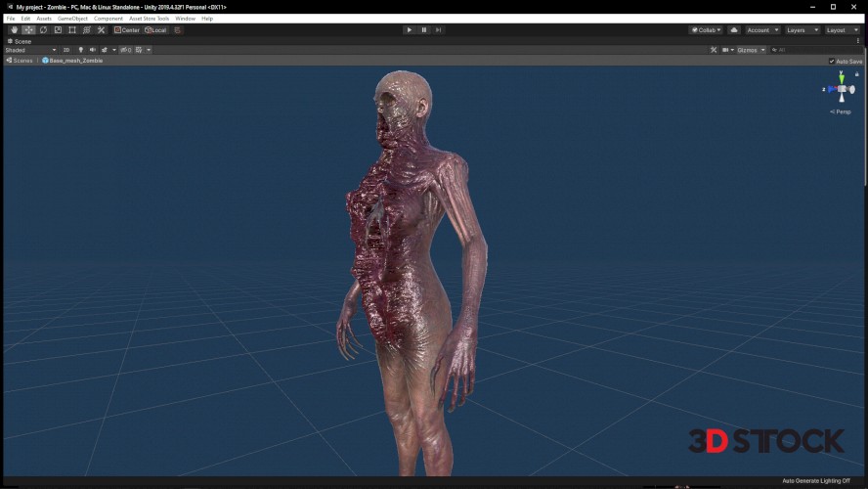868x489 pixels.
Task: Select the Scale tool
Action: (58, 30)
